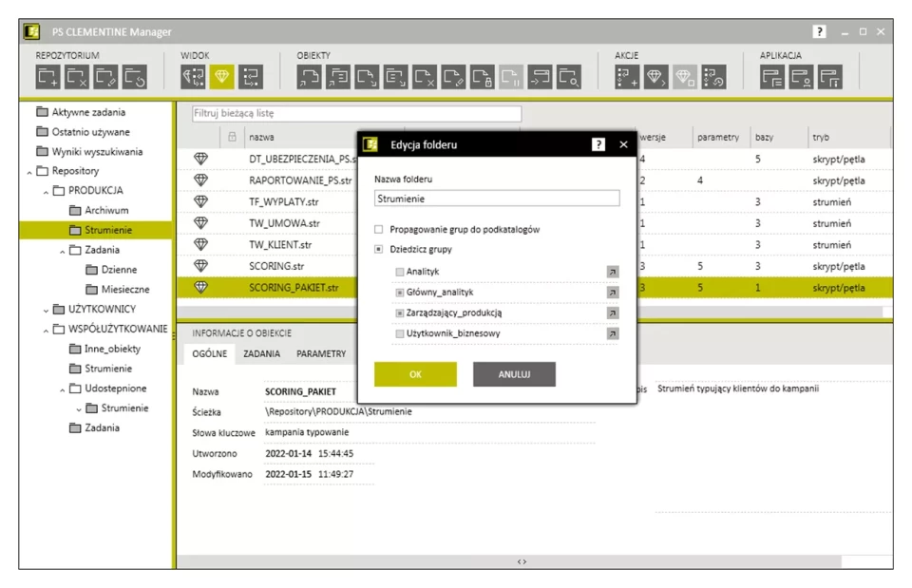Open the PARAMETRY tab

320,353
